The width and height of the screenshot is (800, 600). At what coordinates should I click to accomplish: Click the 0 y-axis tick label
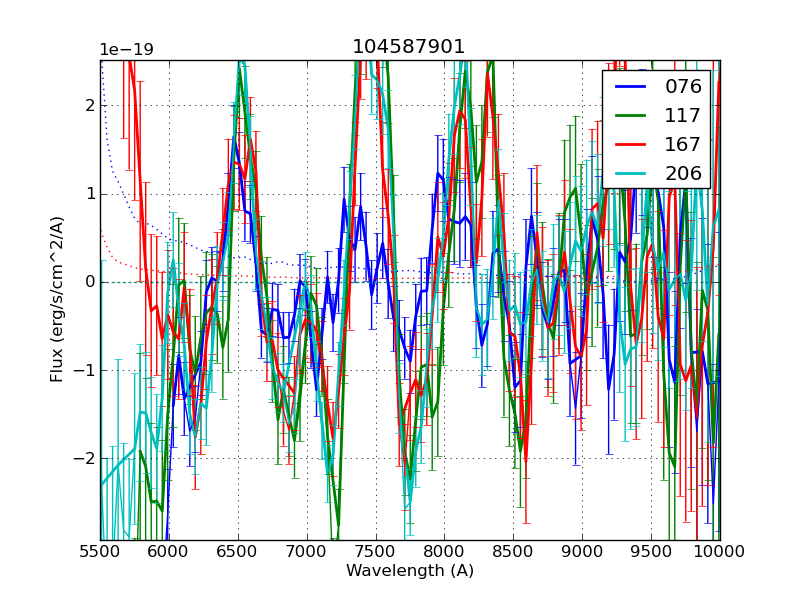pos(89,282)
